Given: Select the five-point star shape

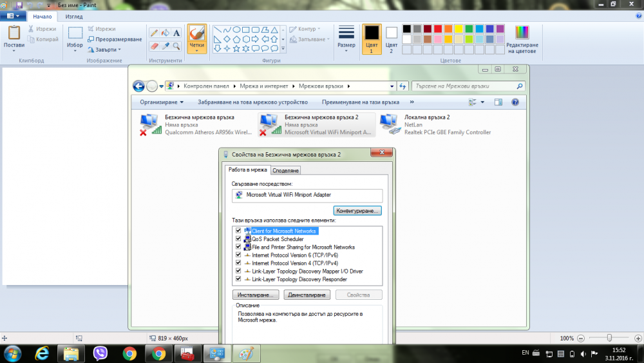Looking at the screenshot, I should [236, 48].
